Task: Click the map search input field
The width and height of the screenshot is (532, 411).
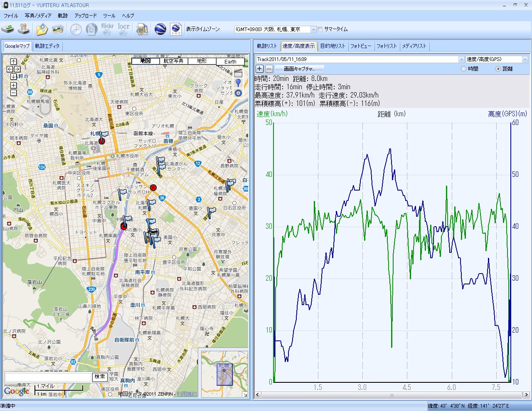Action: 48,377
